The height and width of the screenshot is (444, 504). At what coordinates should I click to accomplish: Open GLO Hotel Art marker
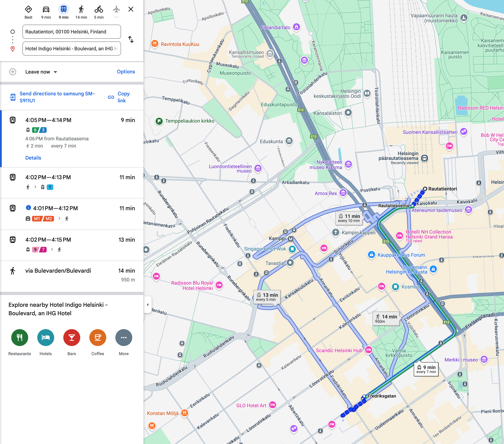[x=272, y=405]
